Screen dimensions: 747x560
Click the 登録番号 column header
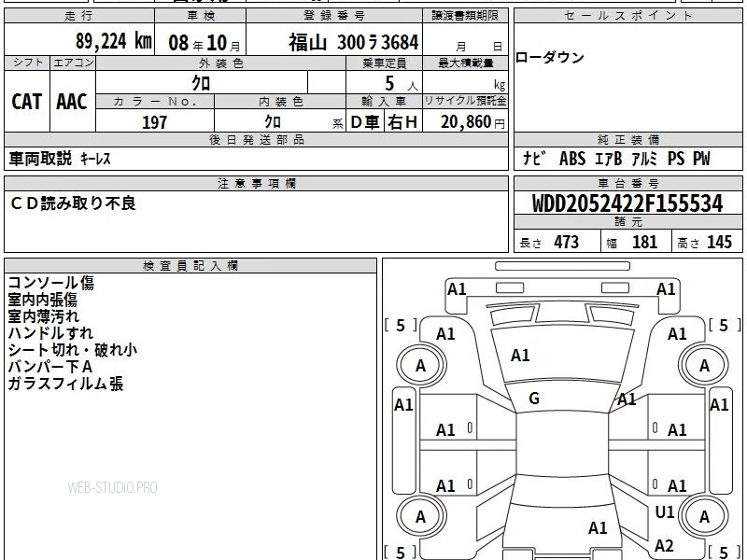[x=334, y=16]
